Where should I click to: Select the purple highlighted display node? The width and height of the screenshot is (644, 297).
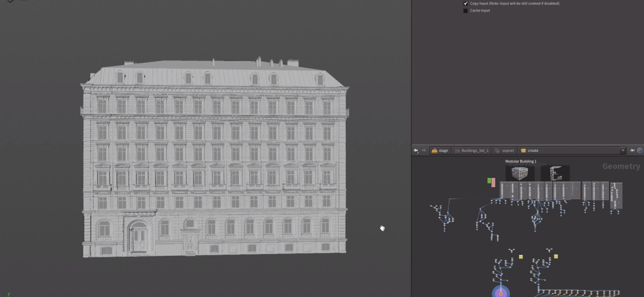(501, 293)
